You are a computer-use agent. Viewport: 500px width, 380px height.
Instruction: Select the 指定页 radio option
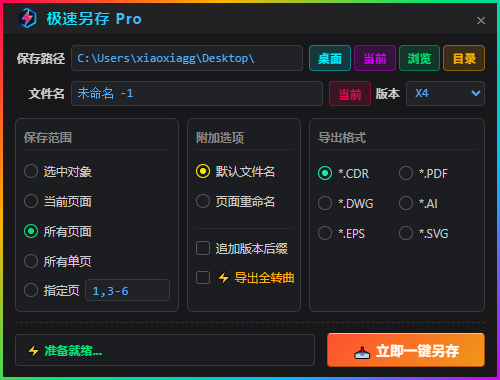(x=31, y=290)
